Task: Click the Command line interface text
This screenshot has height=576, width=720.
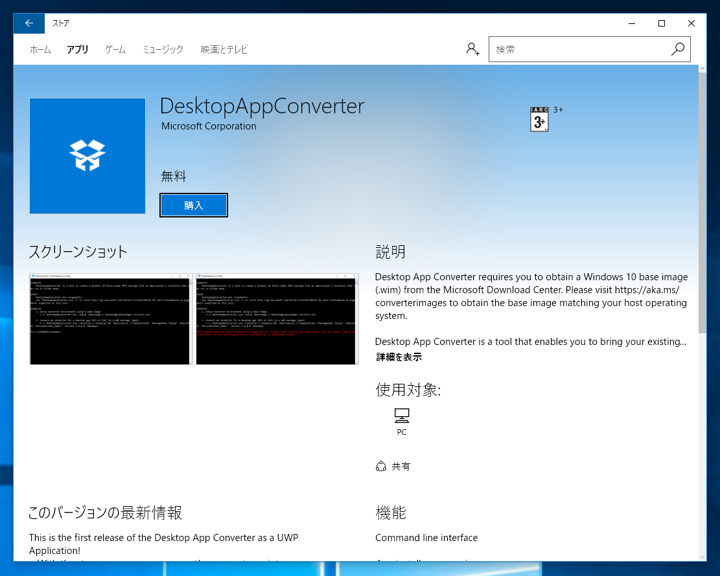Action: (x=427, y=537)
